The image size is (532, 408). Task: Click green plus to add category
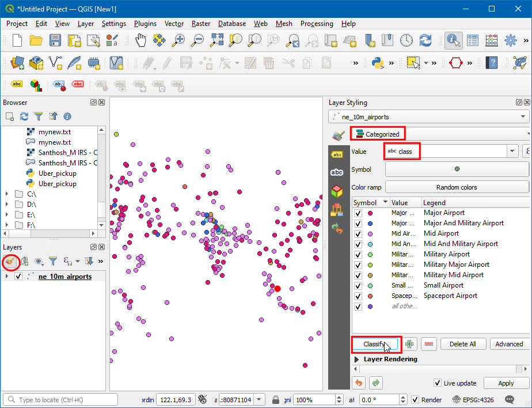point(409,344)
